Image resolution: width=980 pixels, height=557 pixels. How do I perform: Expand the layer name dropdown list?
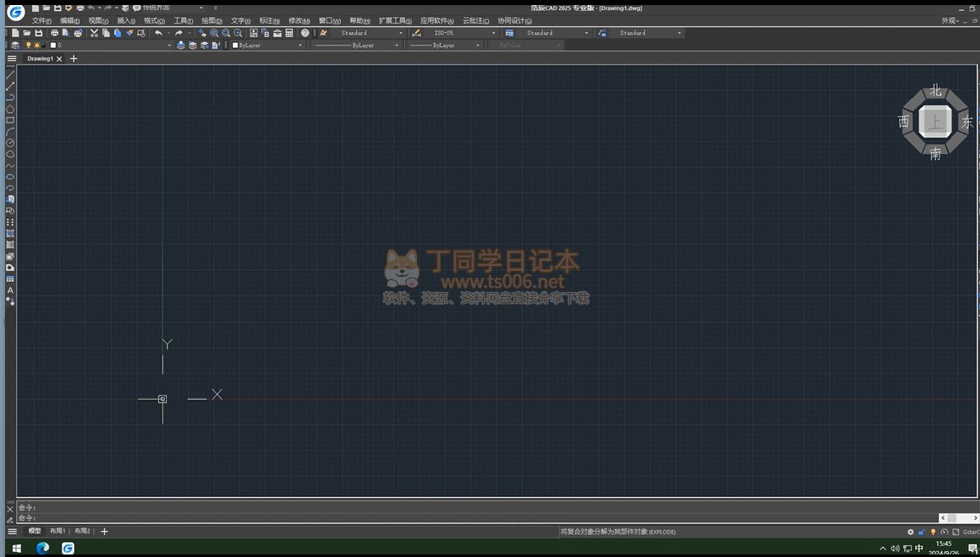click(x=167, y=45)
